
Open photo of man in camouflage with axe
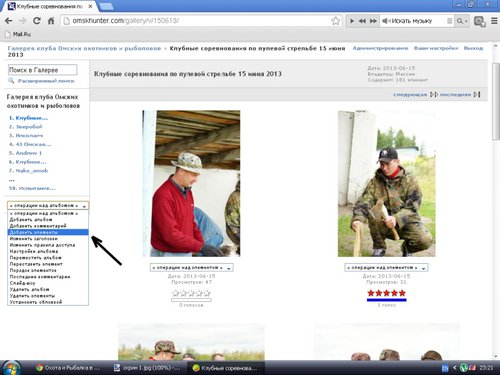pos(387,184)
